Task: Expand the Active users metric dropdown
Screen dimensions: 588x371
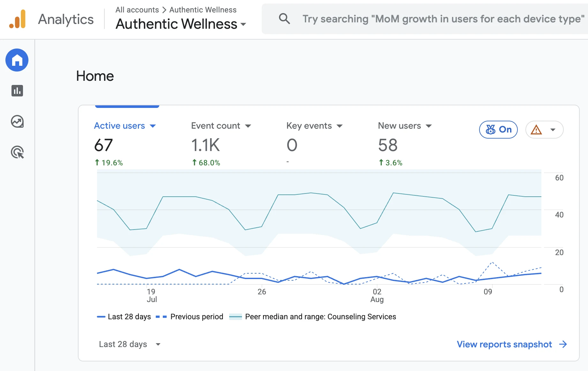Action: (x=153, y=126)
